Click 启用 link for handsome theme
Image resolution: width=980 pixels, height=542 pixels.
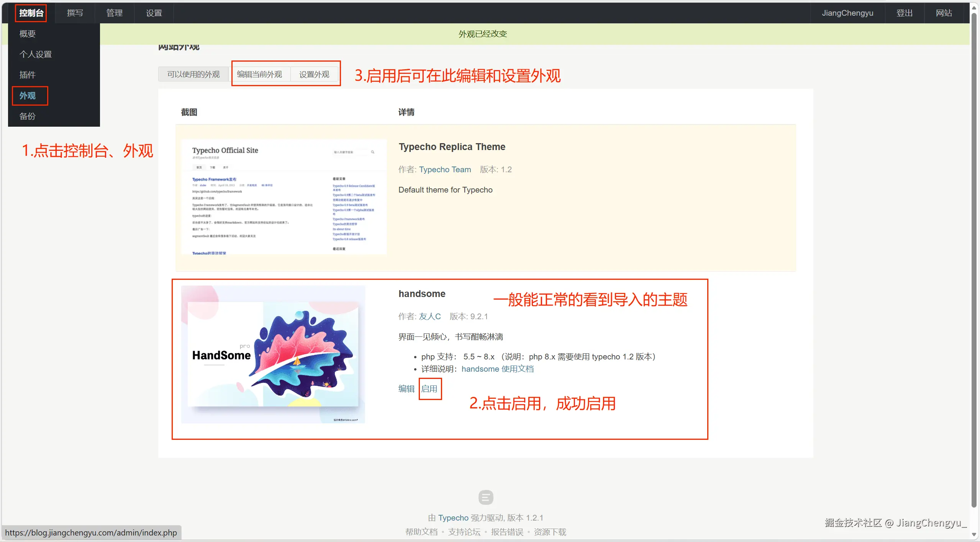429,389
